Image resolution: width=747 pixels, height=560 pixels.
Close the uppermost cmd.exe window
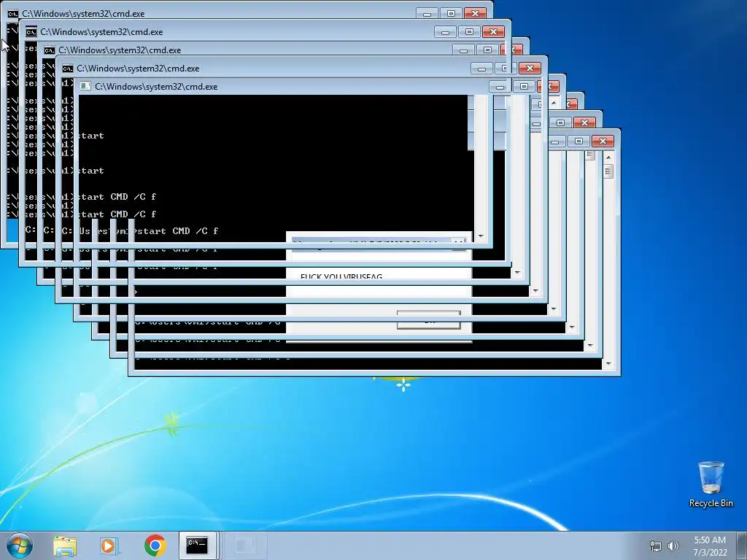coord(475,13)
